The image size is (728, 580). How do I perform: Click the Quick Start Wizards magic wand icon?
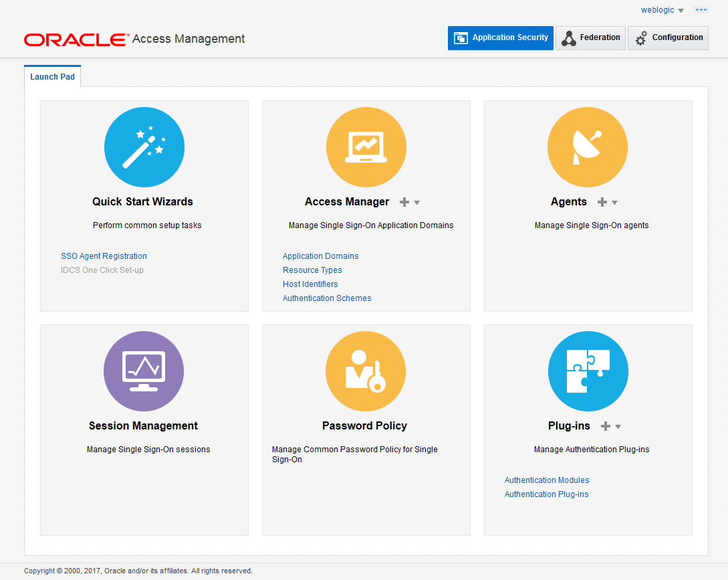point(144,147)
